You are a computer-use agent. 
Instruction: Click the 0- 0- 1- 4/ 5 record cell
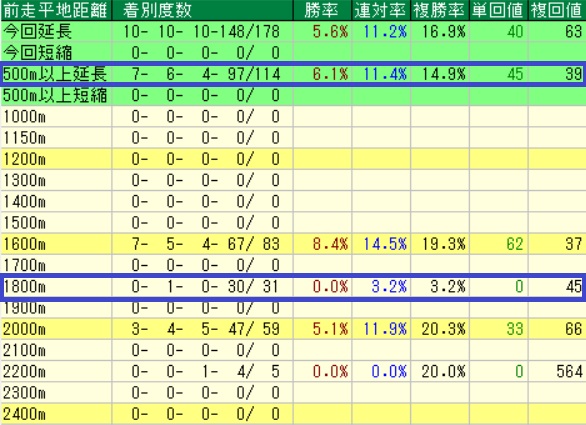pos(206,372)
